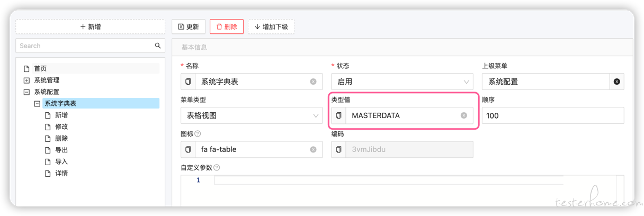
Task: Clear the fa fa-table icon field
Action: (313, 149)
